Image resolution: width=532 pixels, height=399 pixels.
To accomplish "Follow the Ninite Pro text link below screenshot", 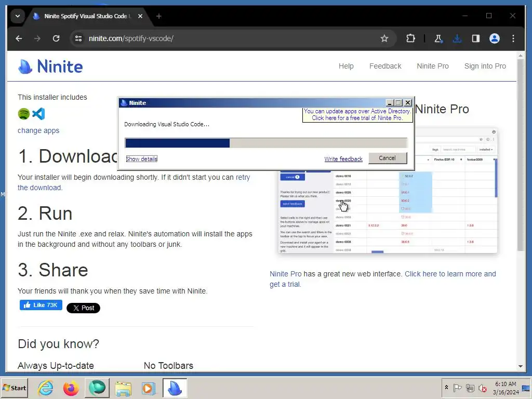I will (x=285, y=274).
